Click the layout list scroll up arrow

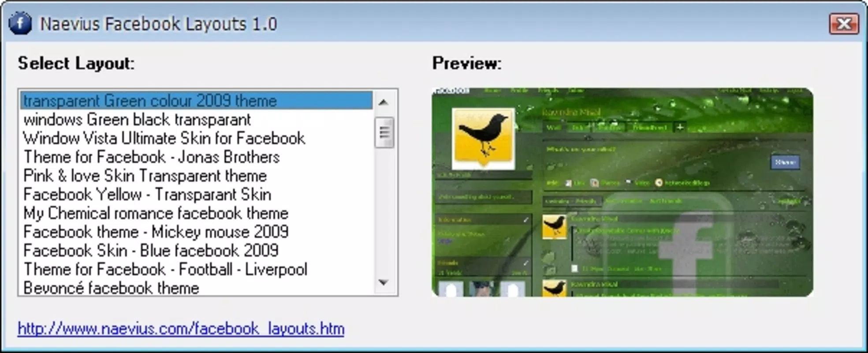point(384,102)
